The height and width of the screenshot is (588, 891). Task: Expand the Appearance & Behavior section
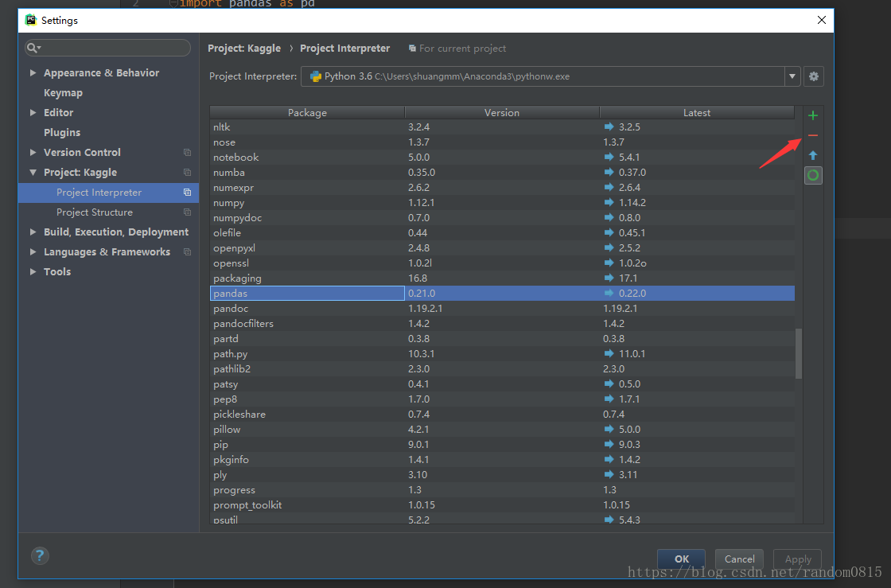coord(33,73)
